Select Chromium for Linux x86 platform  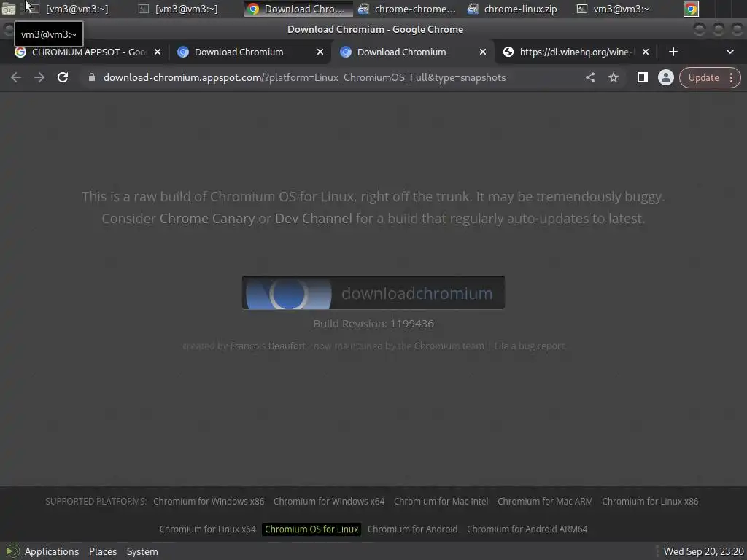coord(650,502)
